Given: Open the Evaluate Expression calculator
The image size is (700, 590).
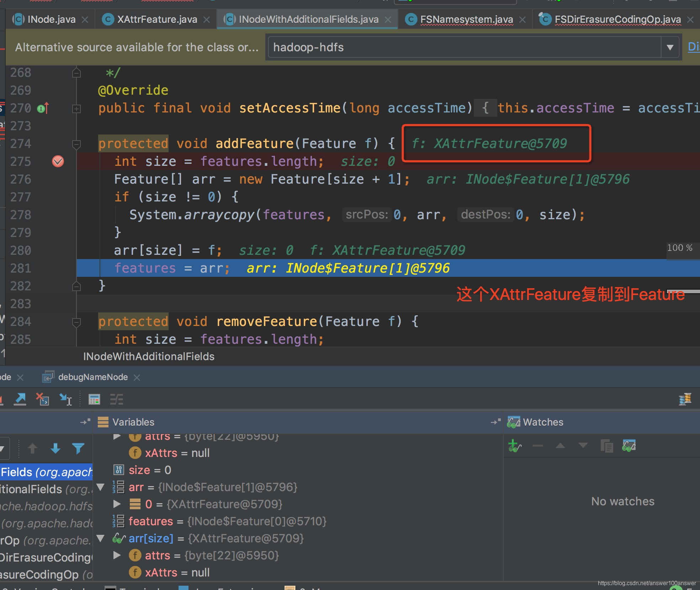Looking at the screenshot, I should coord(94,399).
